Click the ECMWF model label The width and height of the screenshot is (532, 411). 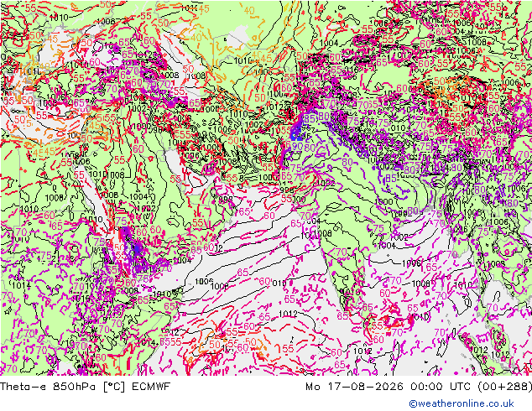(151, 386)
